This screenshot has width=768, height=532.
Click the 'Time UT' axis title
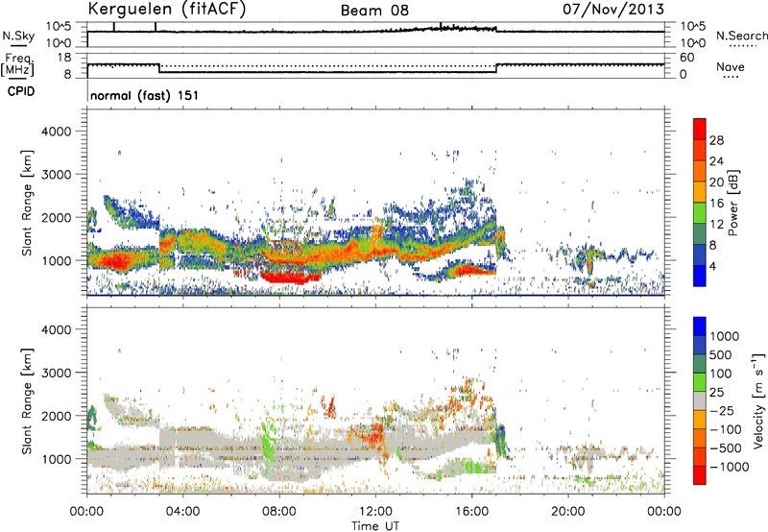click(x=374, y=526)
